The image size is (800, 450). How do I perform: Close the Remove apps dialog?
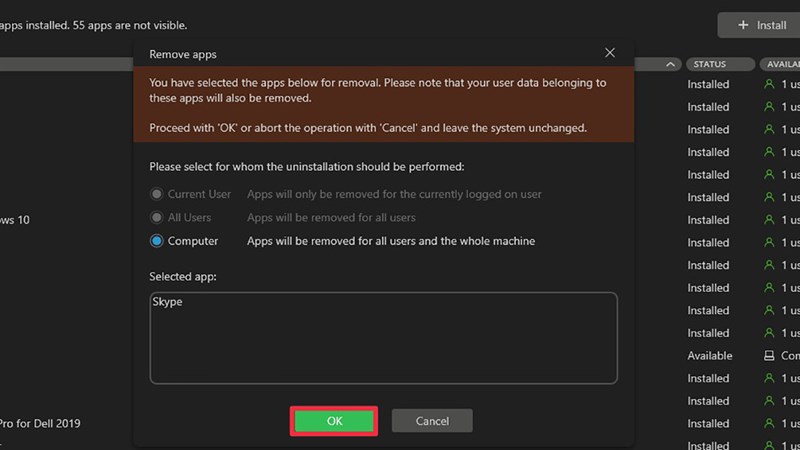610,53
